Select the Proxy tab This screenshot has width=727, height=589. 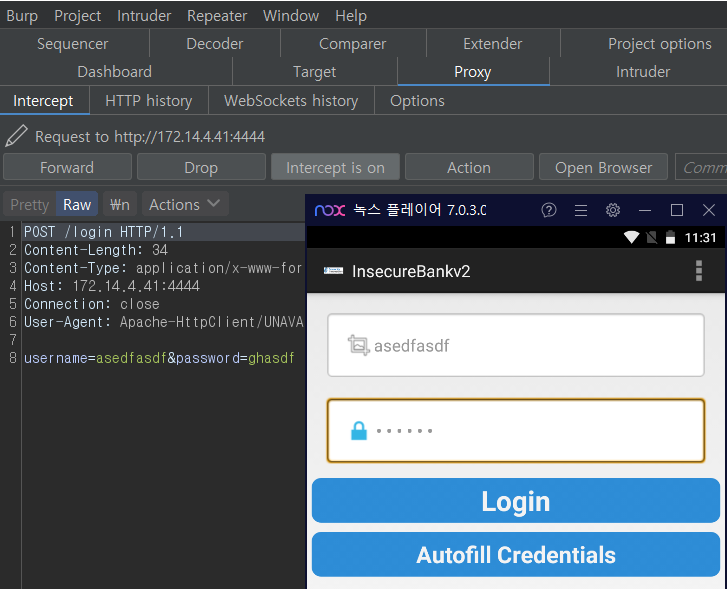[473, 71]
